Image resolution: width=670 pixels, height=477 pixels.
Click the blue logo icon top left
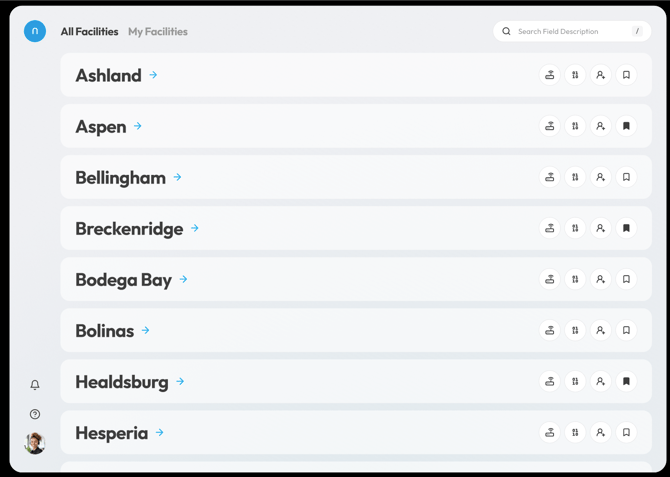click(x=35, y=31)
